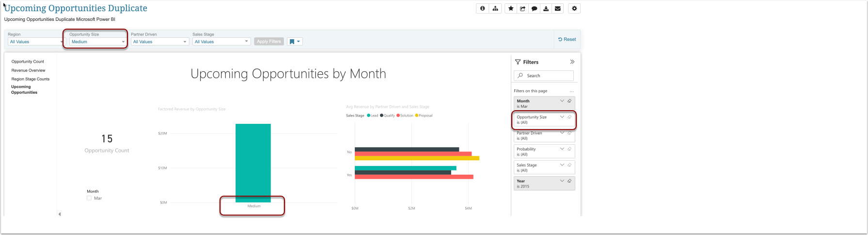Email the report with envelope icon
Screen dimensions: 868x235
click(558, 9)
